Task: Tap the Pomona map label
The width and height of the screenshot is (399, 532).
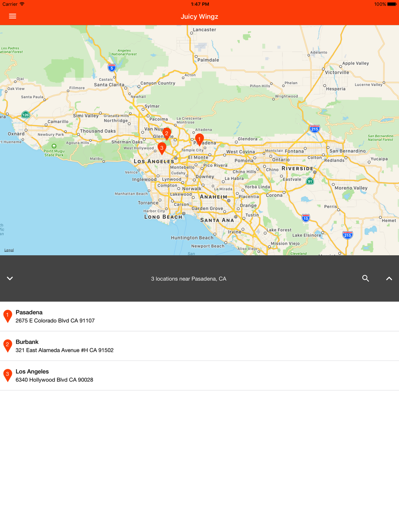Action: tap(244, 160)
